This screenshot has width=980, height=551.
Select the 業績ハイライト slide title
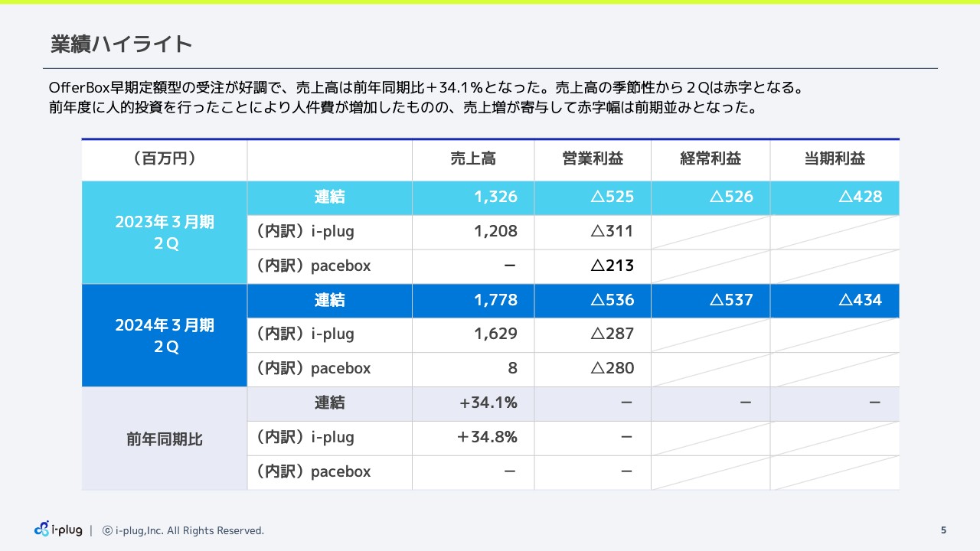pos(119,44)
